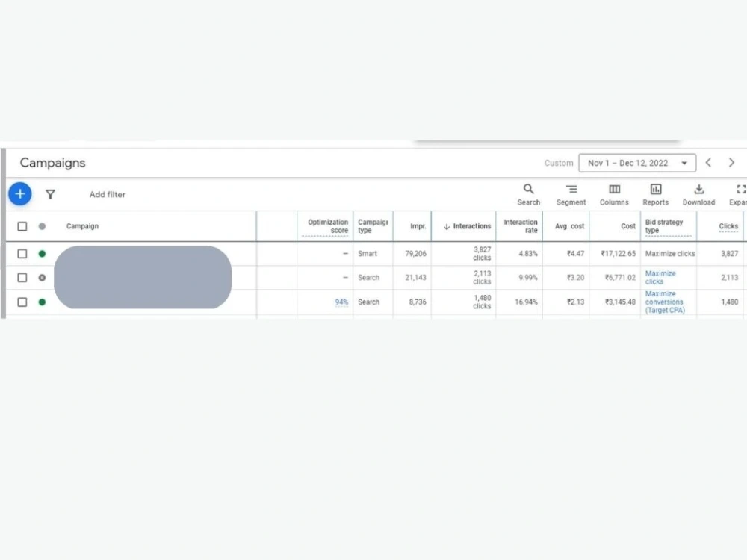747x560 pixels.
Task: Go to the next date range
Action: tap(731, 162)
